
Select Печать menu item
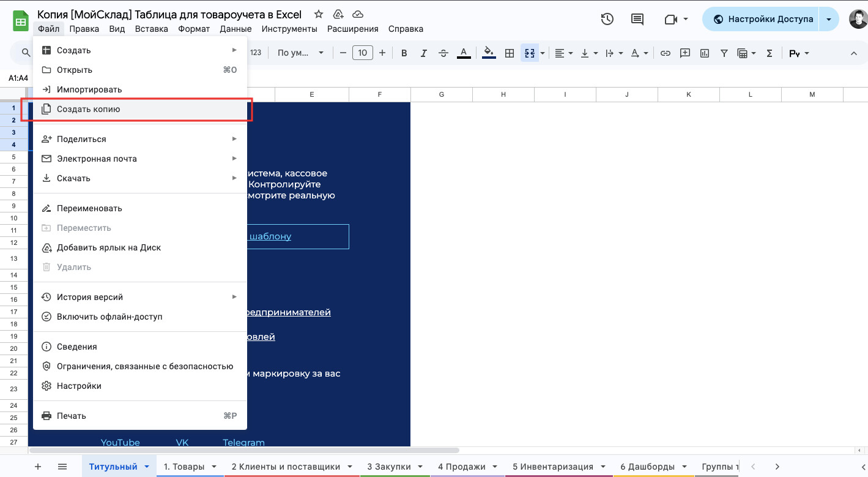coord(139,416)
